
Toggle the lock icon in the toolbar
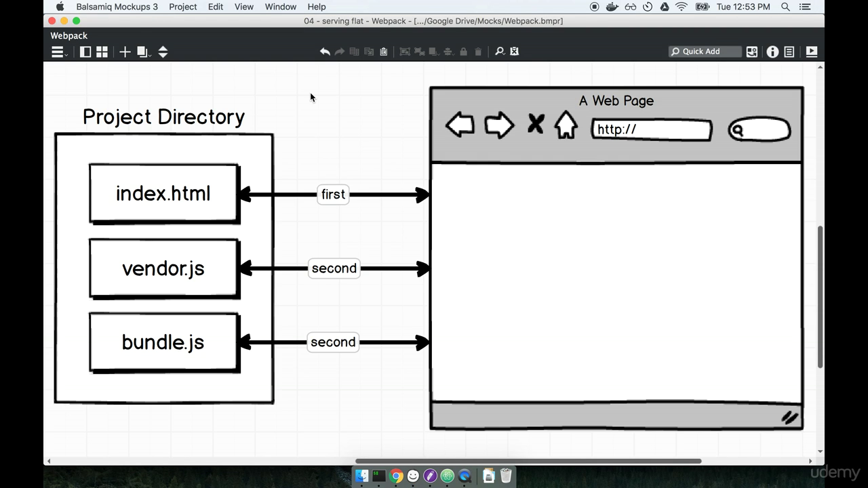462,52
